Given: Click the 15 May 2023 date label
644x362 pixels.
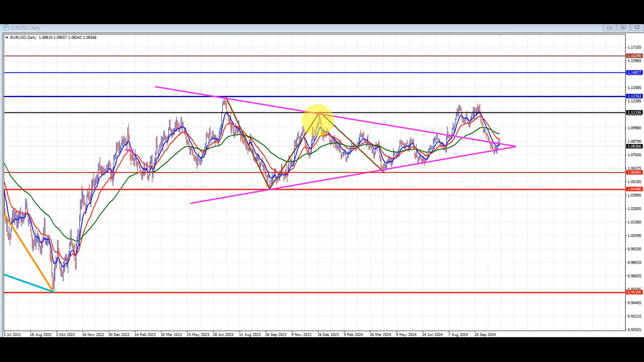Looking at the screenshot, I should 198,335.
